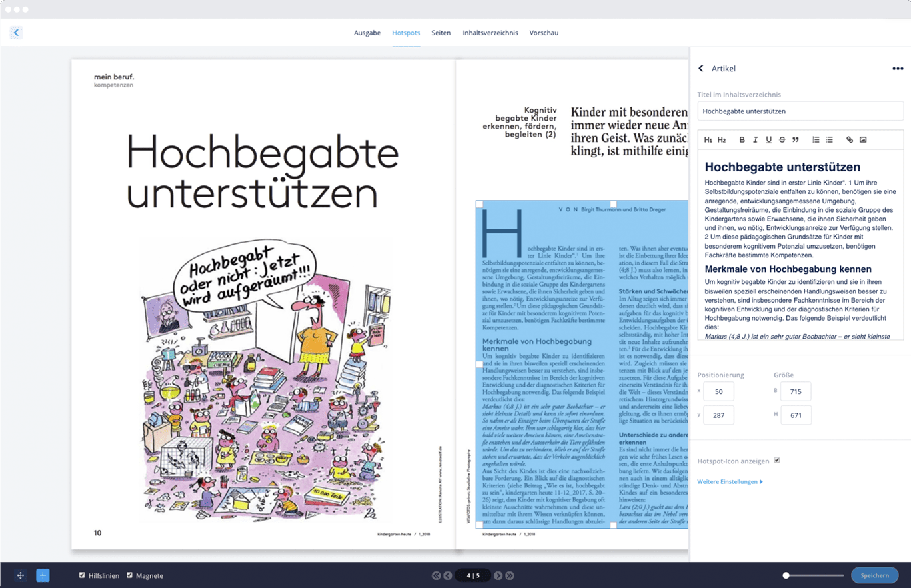
Task: Click the y position field
Action: 718,415
